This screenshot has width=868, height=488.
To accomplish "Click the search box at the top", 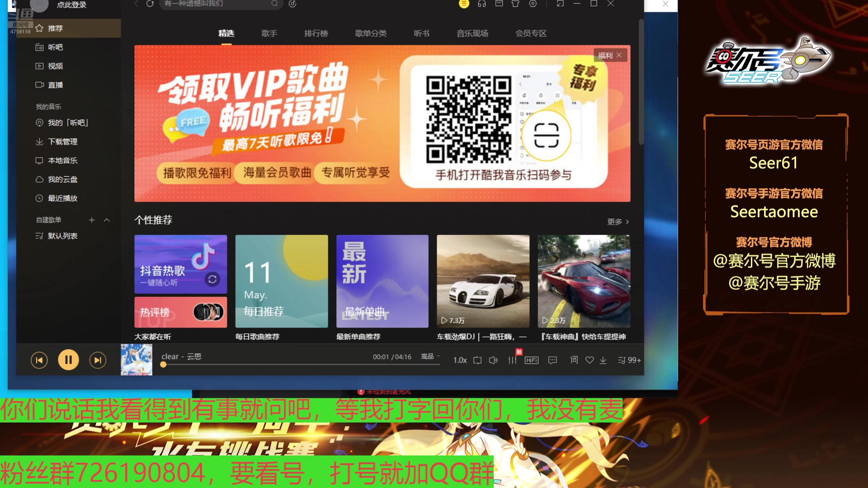I will [221, 4].
